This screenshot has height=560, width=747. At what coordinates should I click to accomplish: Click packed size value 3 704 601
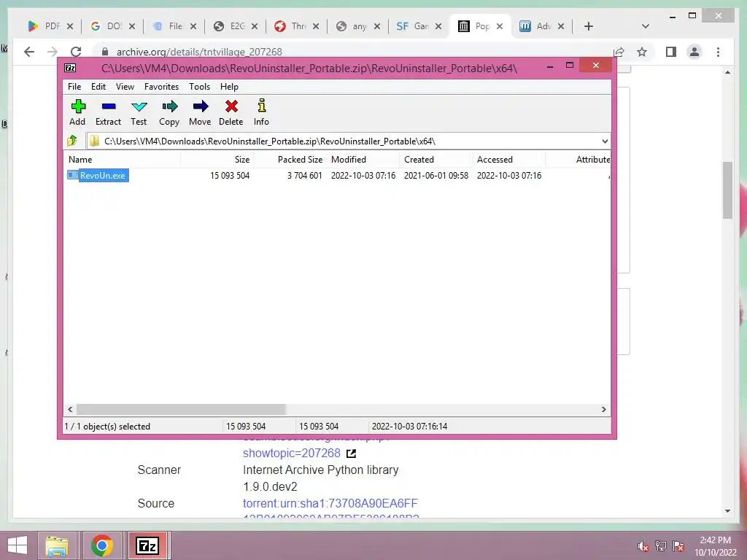[x=304, y=175]
